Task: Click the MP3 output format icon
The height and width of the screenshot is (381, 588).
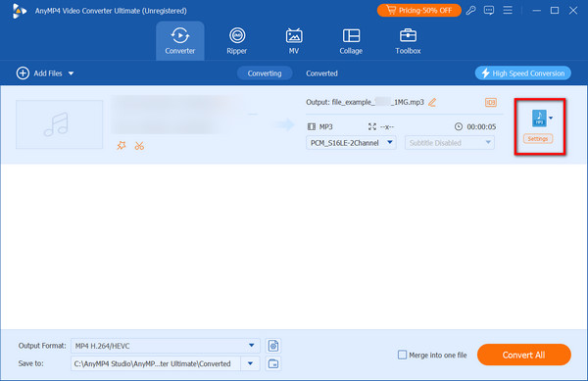Action: click(539, 118)
